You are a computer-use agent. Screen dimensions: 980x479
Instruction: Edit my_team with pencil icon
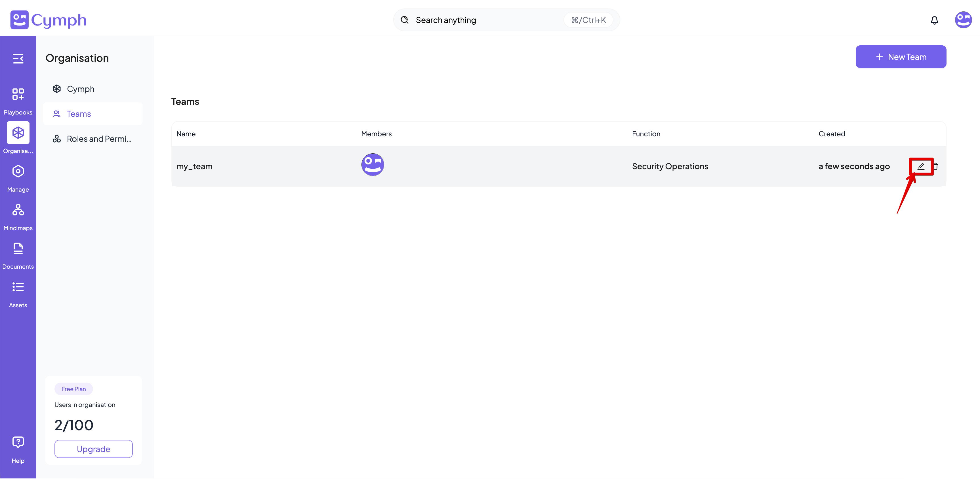(921, 166)
